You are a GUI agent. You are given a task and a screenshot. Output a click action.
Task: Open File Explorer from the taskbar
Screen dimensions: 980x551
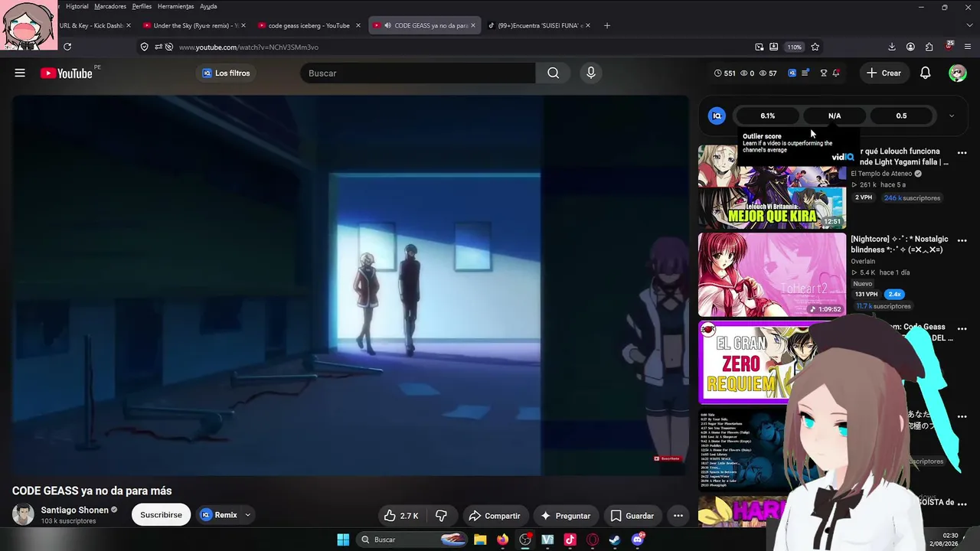point(480,540)
